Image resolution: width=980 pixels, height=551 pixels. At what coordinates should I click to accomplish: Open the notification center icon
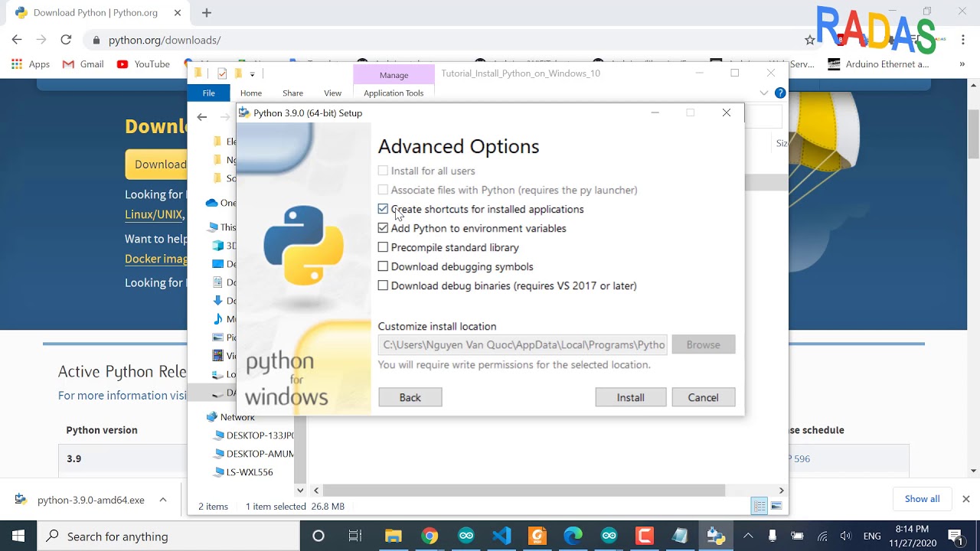click(x=955, y=536)
